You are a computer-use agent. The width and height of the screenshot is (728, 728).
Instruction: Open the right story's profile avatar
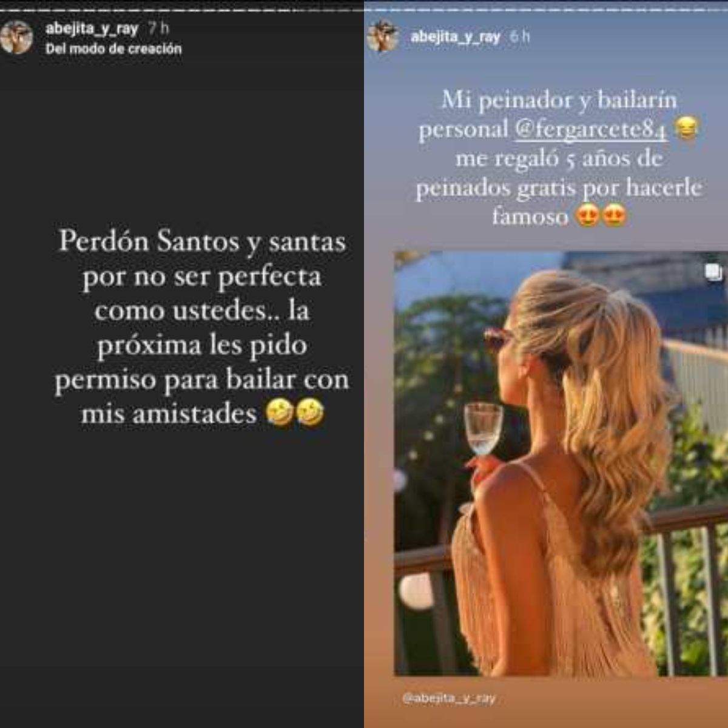(383, 36)
